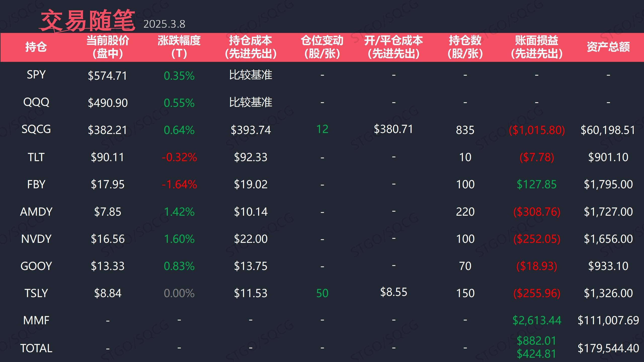This screenshot has width=644, height=362.
Task: Click the TOTAL assets $179,544.40
Action: point(608,348)
